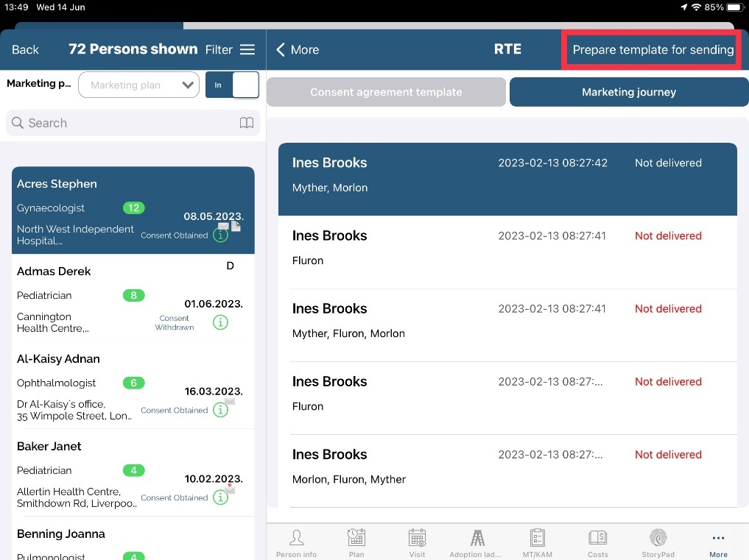Switch to Consent agreement template tab
Viewport: 749px width, 560px height.
[386, 92]
